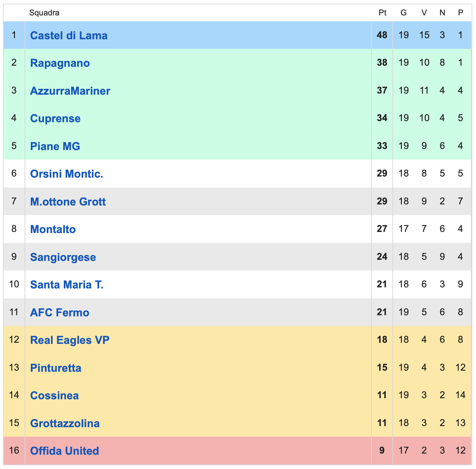
Task: Select the Montalto team link
Action: [53, 229]
